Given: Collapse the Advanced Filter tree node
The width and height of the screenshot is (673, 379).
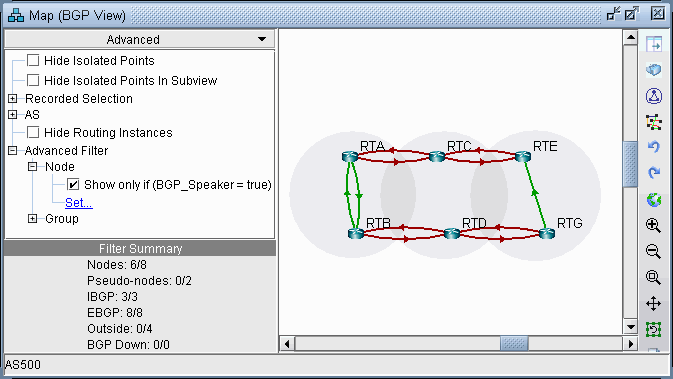Looking at the screenshot, I should (12, 150).
